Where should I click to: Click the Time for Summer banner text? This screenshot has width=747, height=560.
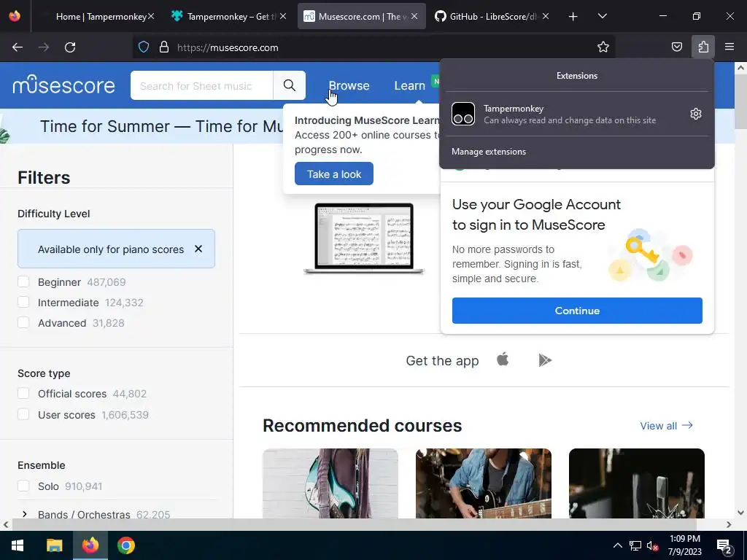pos(162,126)
